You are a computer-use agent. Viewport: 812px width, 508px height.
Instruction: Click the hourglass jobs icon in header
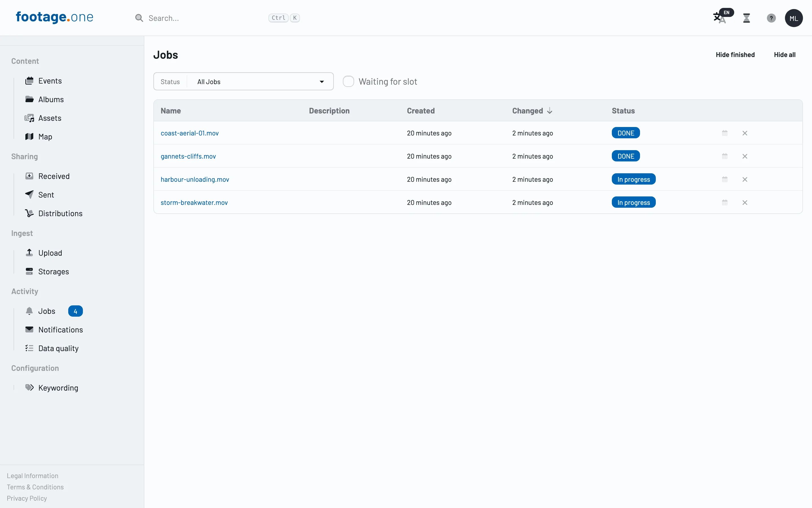pyautogui.click(x=746, y=18)
